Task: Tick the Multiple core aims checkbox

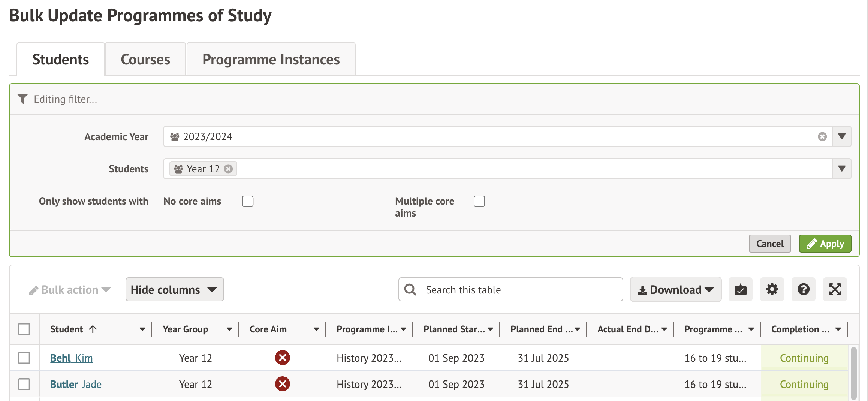Action: pyautogui.click(x=479, y=201)
